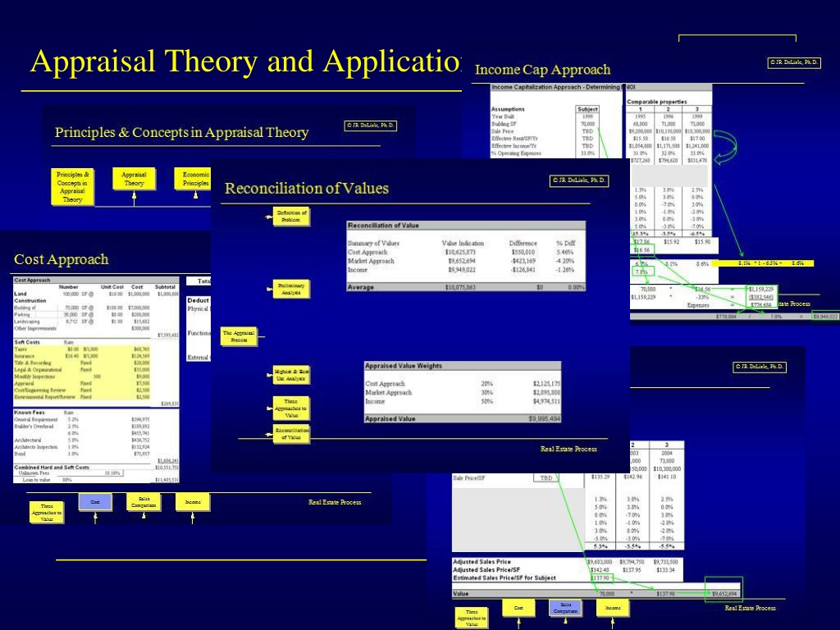Screen dimensions: 840x630
Task: Click 'Three Approaches to Value' on Reconciliation slide
Action: [291, 409]
